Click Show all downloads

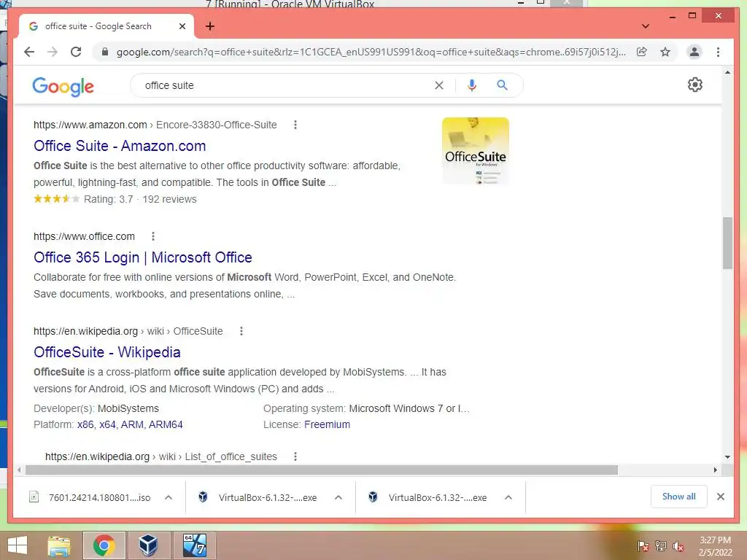(679, 497)
